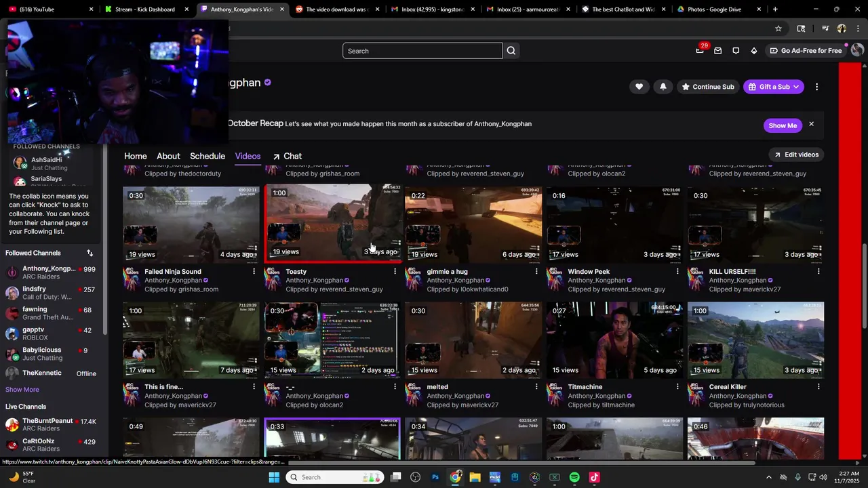Viewport: 868px width, 488px height.
Task: Click the Edit videos button
Action: [x=797, y=155]
